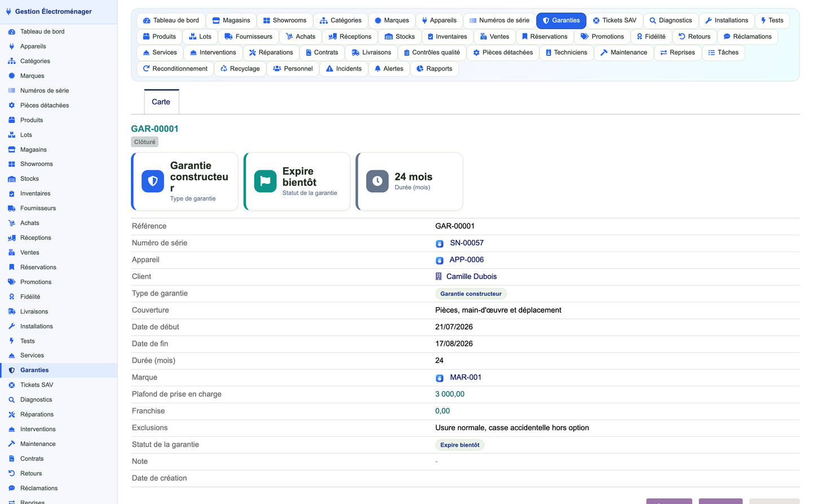The width and height of the screenshot is (815, 504).
Task: Click the Garantie constructeur type badge
Action: tap(471, 294)
